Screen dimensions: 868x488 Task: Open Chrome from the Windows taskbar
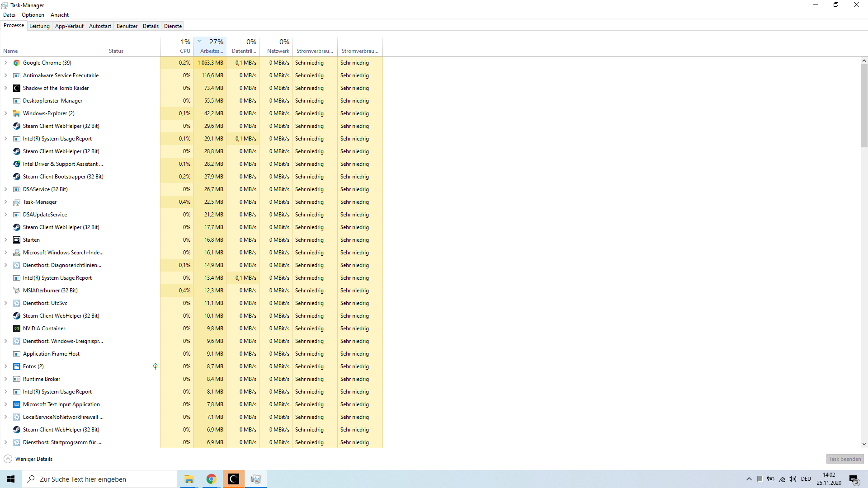(211, 479)
